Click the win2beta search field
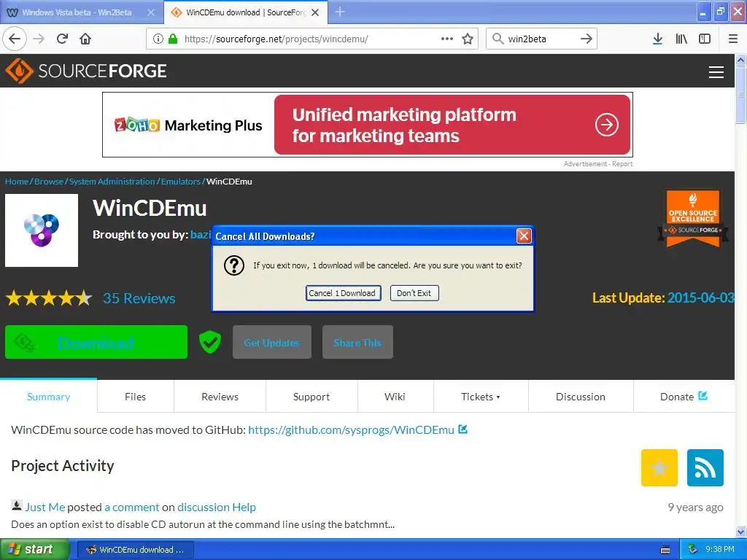 (x=541, y=39)
